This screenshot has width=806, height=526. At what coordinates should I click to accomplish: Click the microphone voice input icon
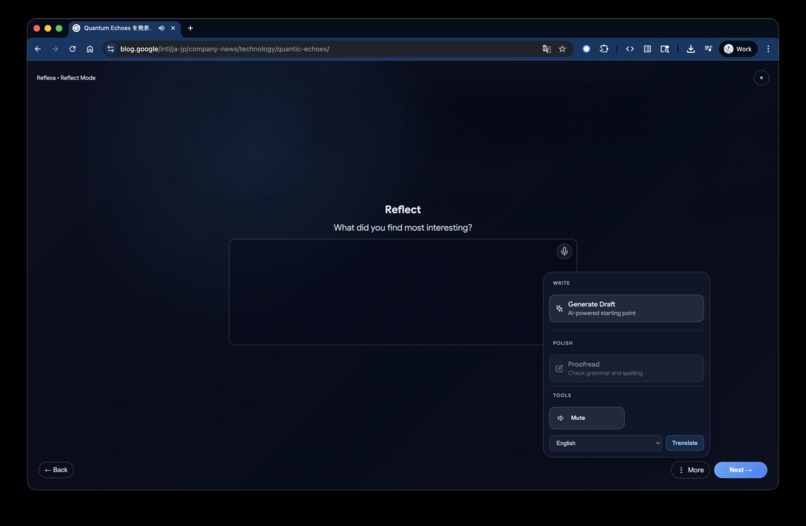point(564,251)
